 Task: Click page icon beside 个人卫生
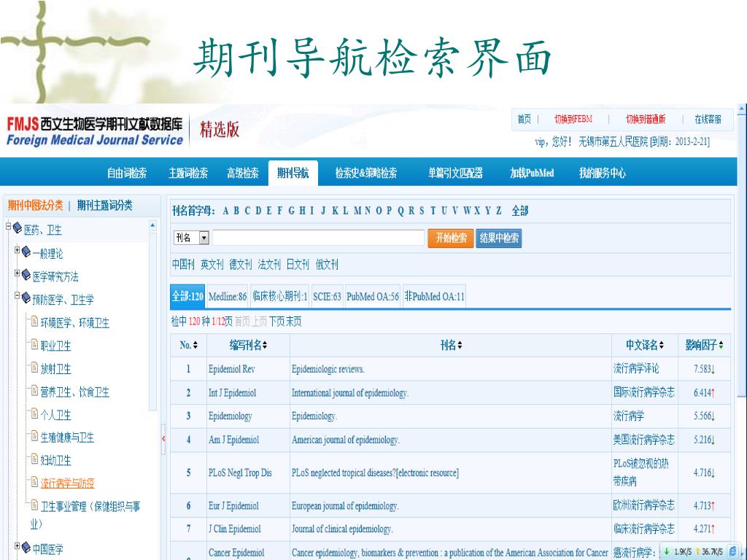34,413
